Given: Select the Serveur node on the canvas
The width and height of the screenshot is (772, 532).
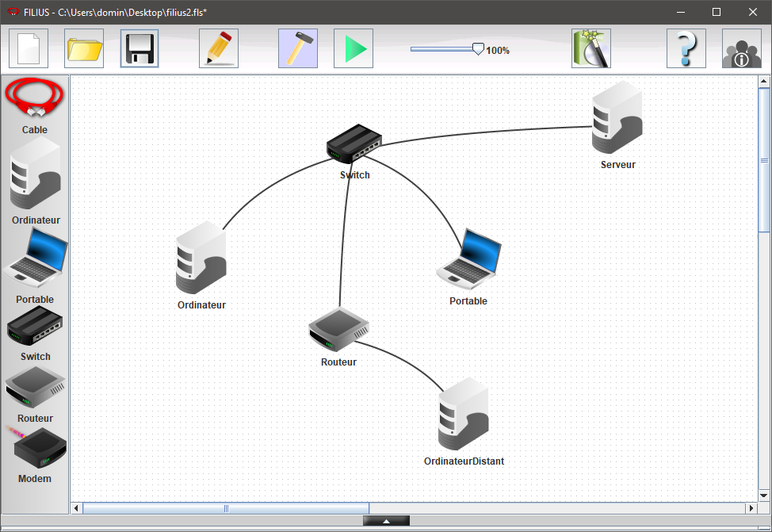Looking at the screenshot, I should pyautogui.click(x=617, y=119).
